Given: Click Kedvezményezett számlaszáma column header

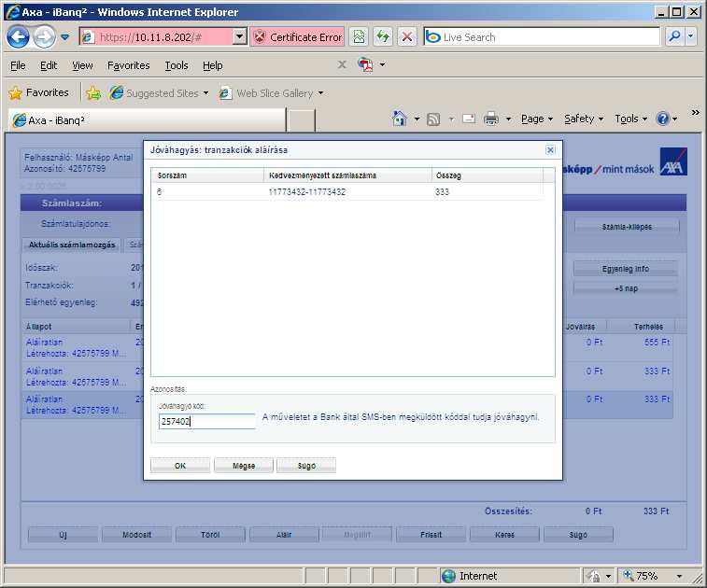Looking at the screenshot, I should 347,175.
